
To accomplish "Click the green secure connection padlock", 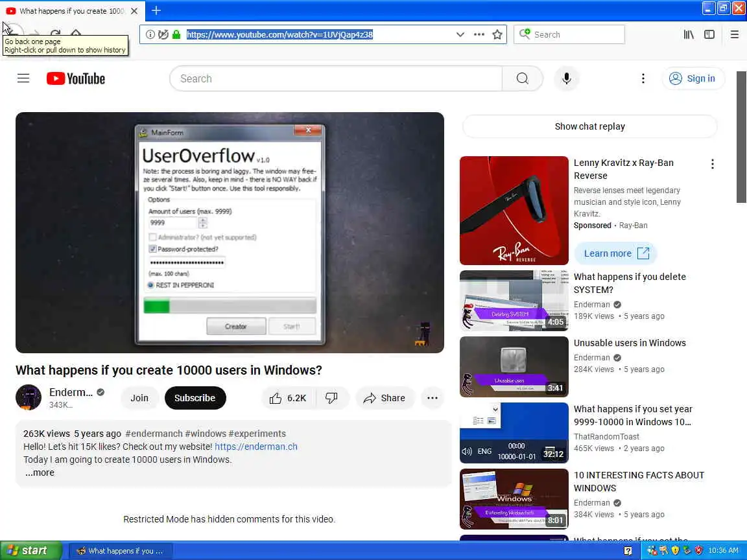I will tap(176, 34).
